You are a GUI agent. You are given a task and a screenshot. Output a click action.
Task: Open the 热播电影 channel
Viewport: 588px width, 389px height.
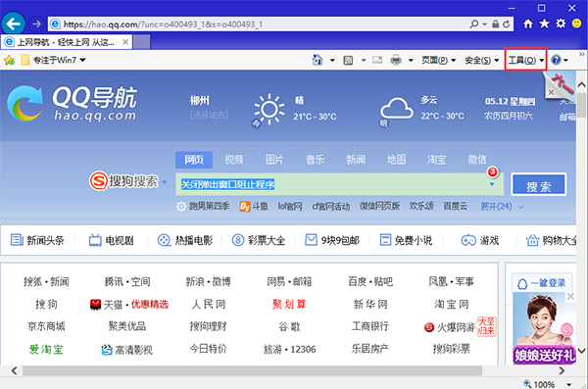[x=185, y=240]
